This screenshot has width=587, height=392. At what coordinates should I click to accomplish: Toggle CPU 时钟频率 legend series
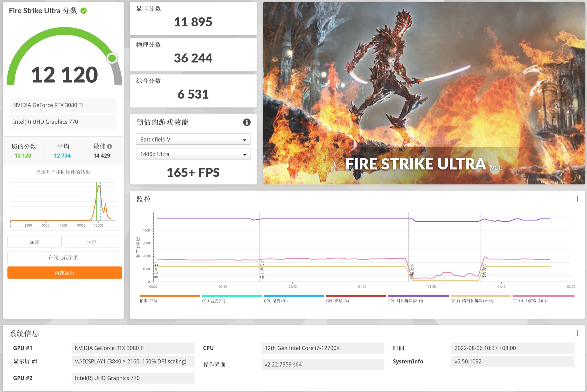coord(405,301)
